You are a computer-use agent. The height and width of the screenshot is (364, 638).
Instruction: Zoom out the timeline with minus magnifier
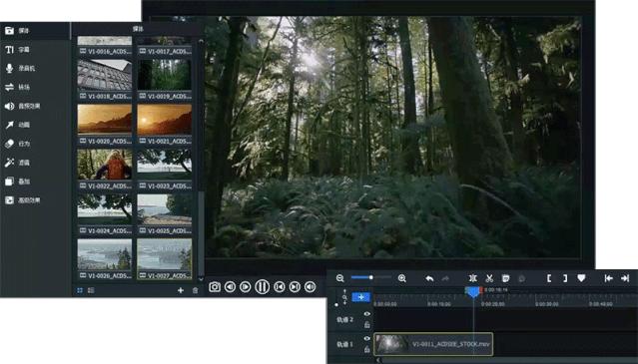pyautogui.click(x=340, y=278)
